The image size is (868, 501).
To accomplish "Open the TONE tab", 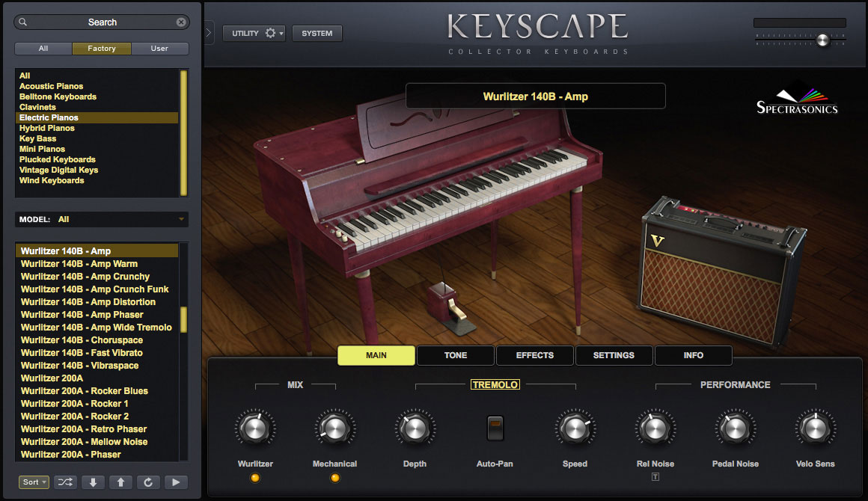I will (x=455, y=355).
